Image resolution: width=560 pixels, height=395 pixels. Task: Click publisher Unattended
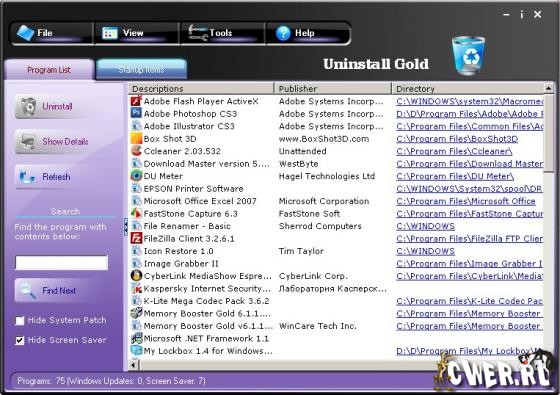point(302,151)
